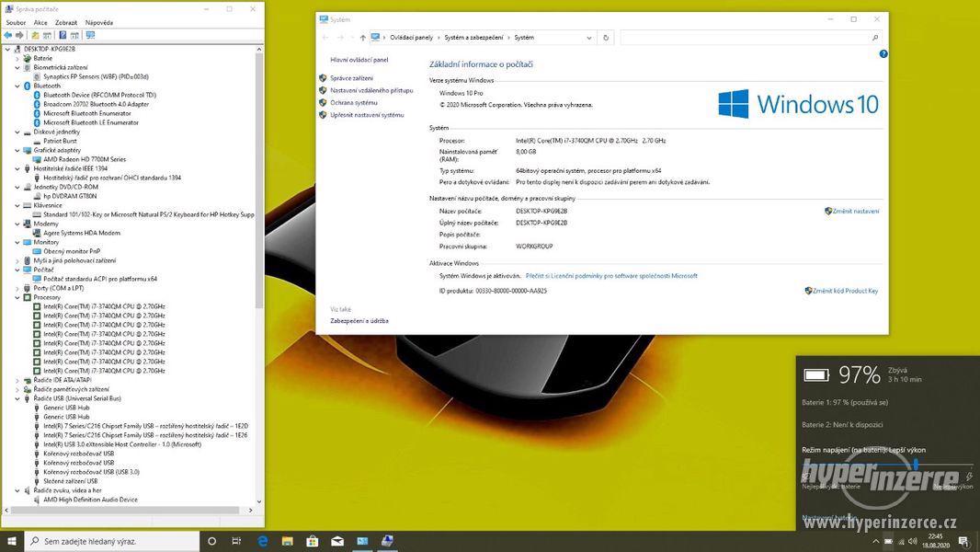Click the Back arrow in the Systém window
Viewport: 980px width, 552px height.
[x=325, y=38]
